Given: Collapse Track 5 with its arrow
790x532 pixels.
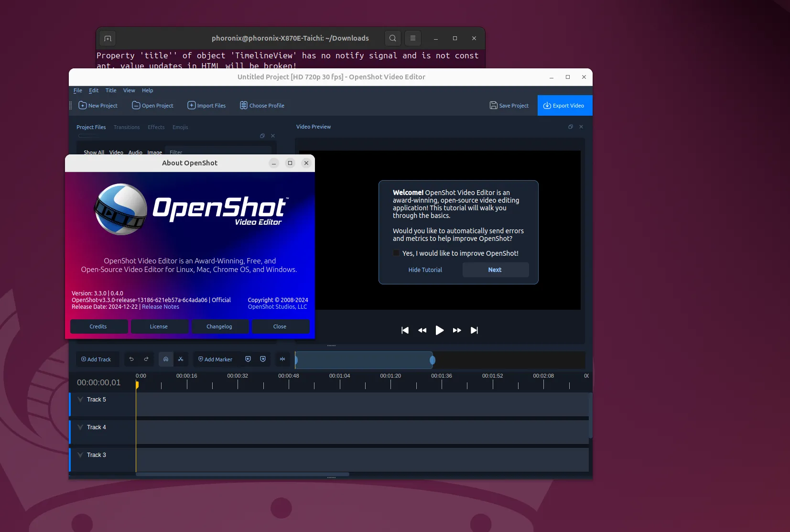Looking at the screenshot, I should [80, 400].
